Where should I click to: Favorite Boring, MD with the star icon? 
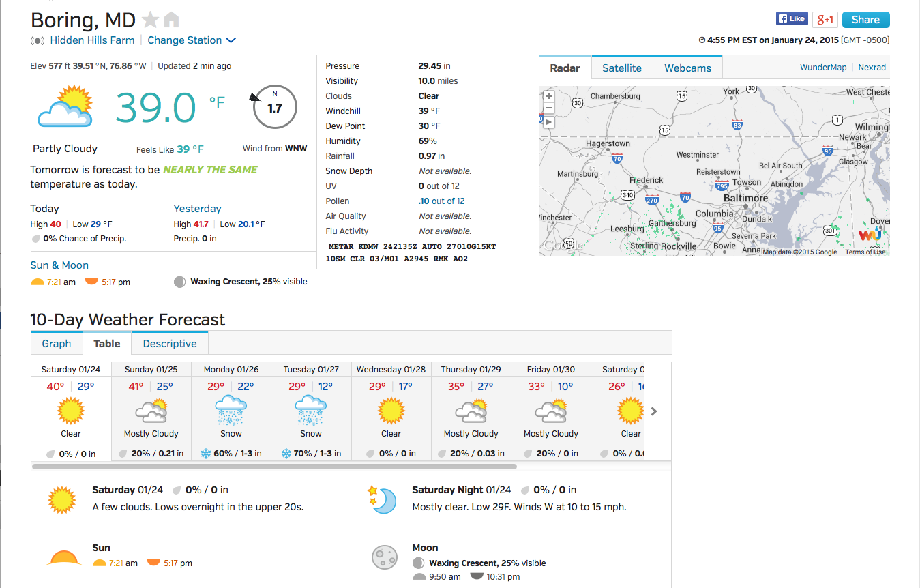[x=150, y=19]
